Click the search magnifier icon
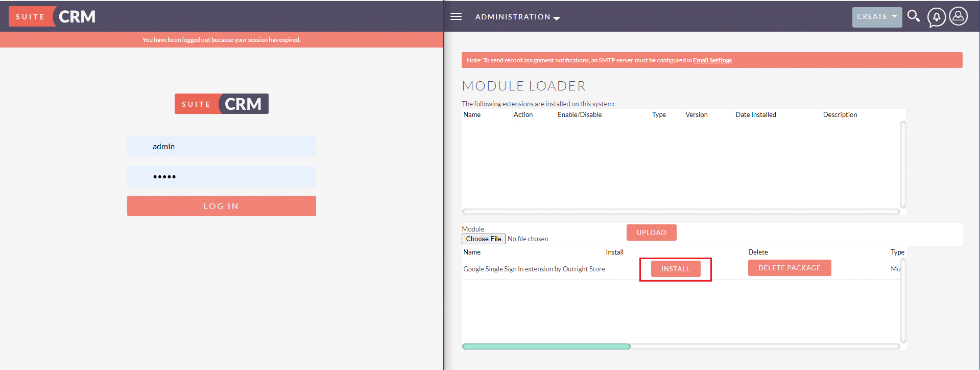The width and height of the screenshot is (980, 370). (x=913, y=16)
